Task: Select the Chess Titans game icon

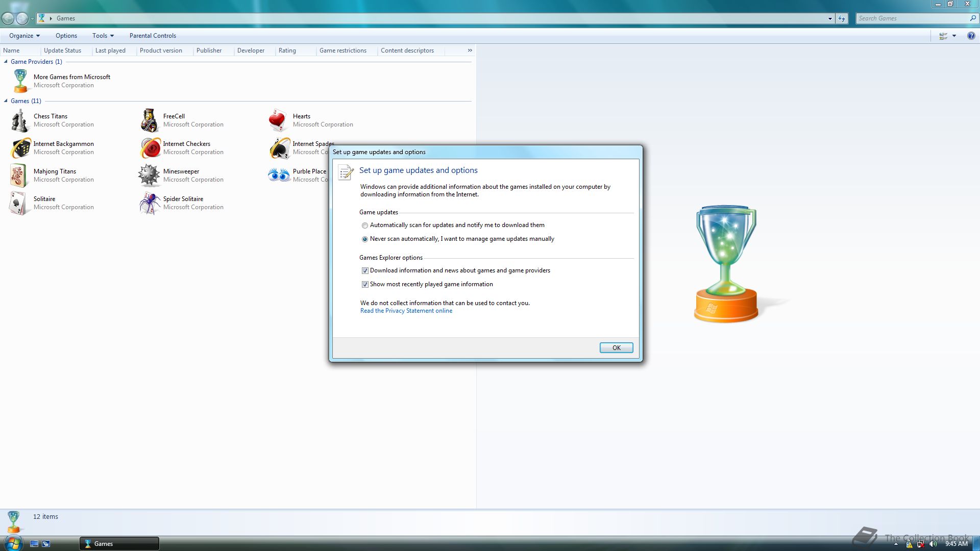Action: point(20,120)
